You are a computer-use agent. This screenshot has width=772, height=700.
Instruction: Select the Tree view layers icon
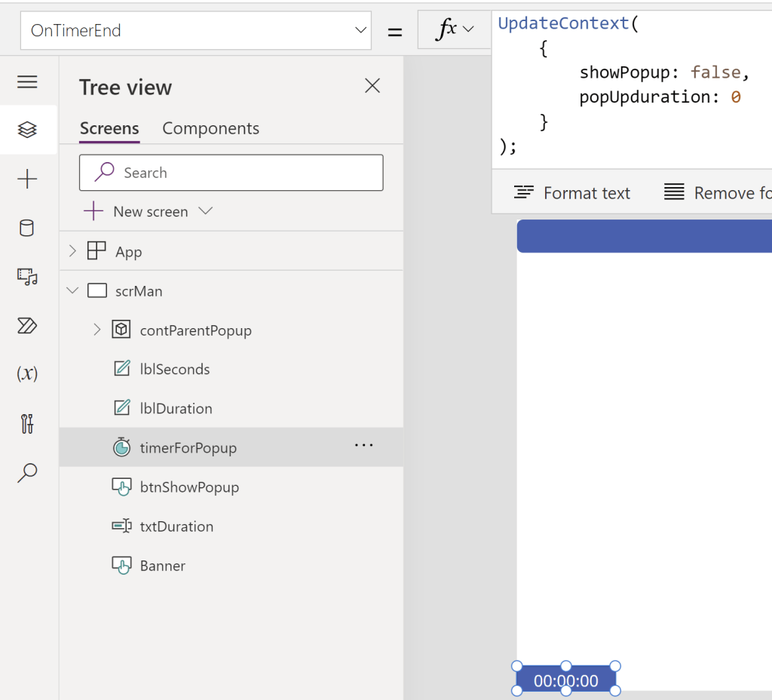[x=27, y=130]
